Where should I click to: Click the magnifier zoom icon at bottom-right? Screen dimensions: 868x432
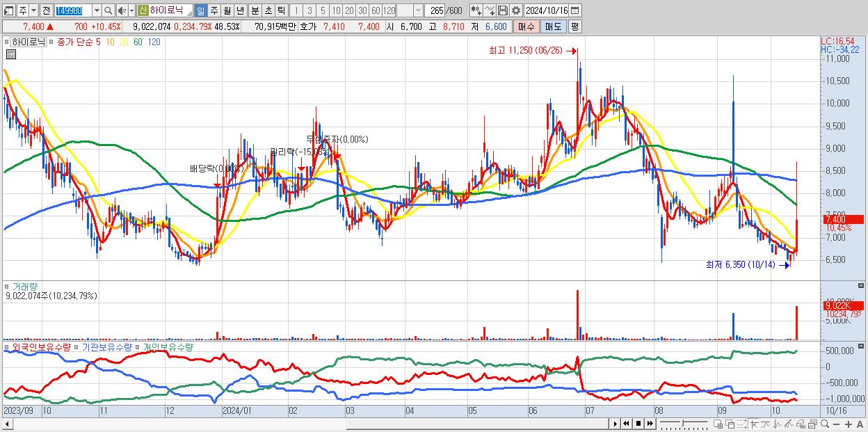pos(825,424)
